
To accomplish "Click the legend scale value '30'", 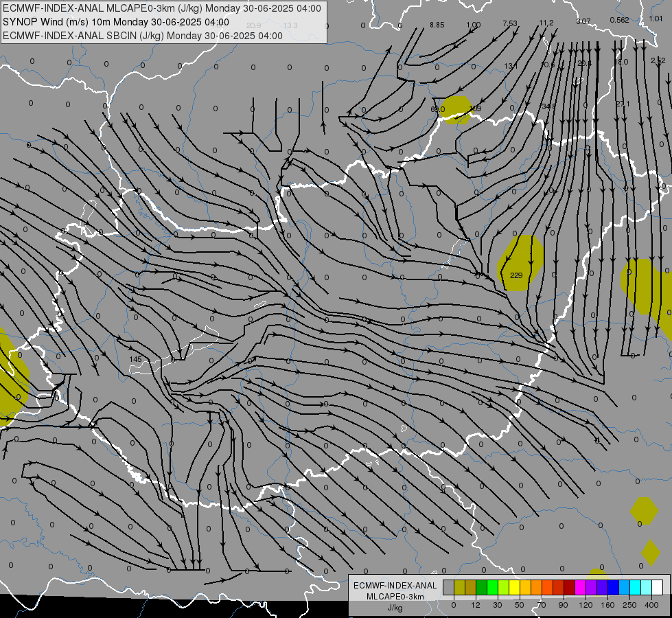I will point(498,605).
